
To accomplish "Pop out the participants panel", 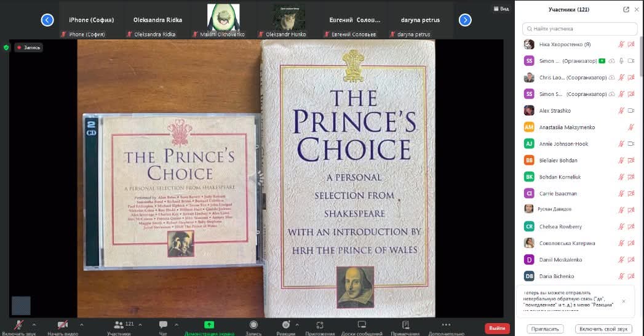I will 626,9.
